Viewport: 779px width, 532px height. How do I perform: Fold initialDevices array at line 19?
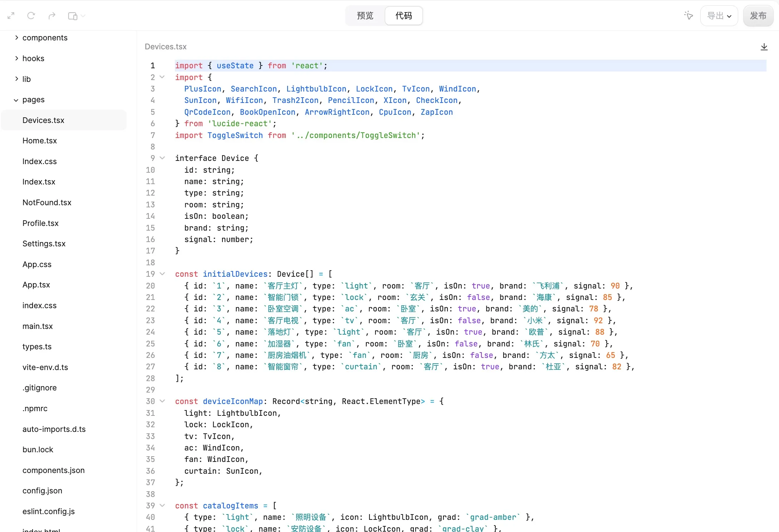[x=162, y=274]
